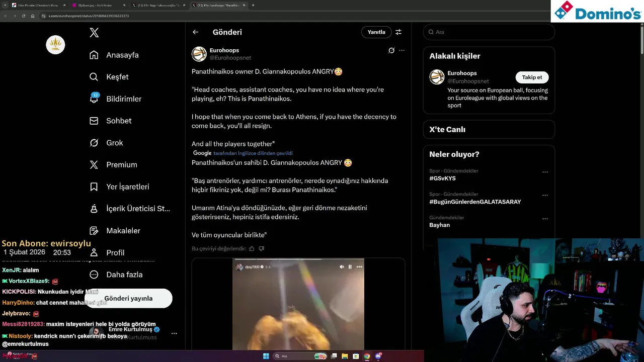Screen dimensions: 644x362
Task: Click the notification bell icon with badge
Action: 94,98
